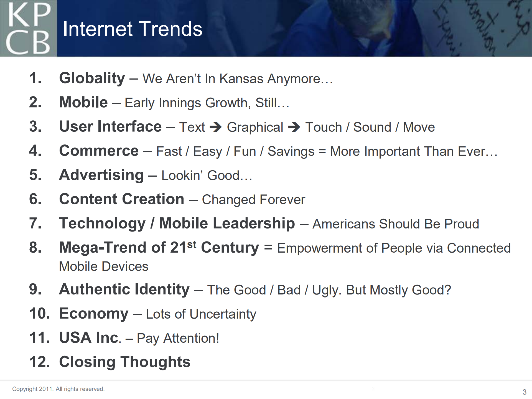Click the Copyright 2011 footer text
This screenshot has width=532, height=399.
tap(58, 389)
